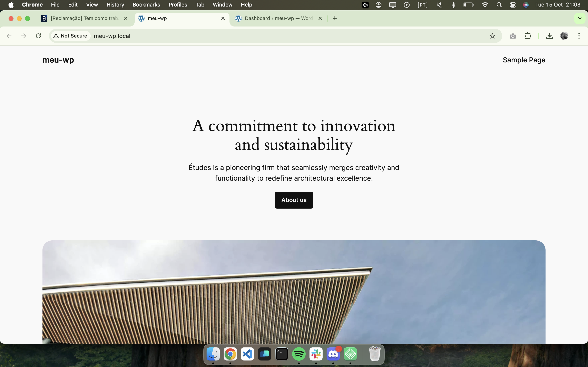Screen dimensions: 588x367
Task: Show Not Secure site info dropdown
Action: (70, 36)
